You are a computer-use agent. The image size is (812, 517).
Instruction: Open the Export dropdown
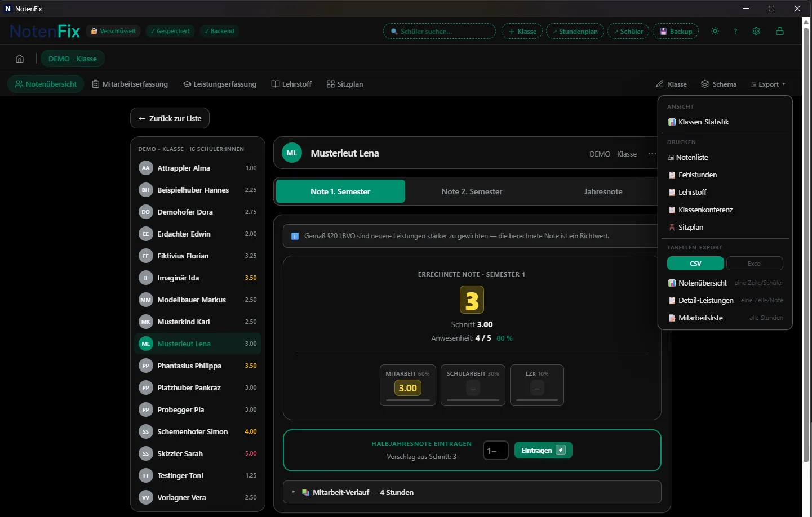click(768, 84)
